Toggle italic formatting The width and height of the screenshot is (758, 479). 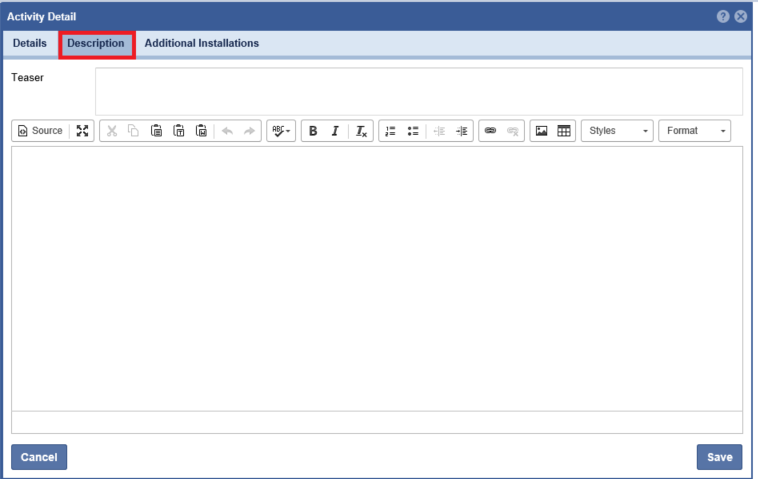click(x=335, y=131)
